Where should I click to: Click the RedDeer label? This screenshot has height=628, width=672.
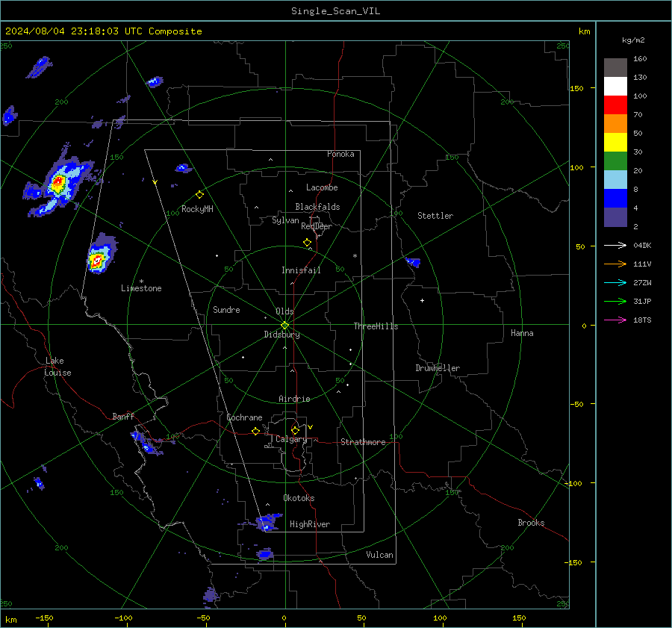coord(317,226)
